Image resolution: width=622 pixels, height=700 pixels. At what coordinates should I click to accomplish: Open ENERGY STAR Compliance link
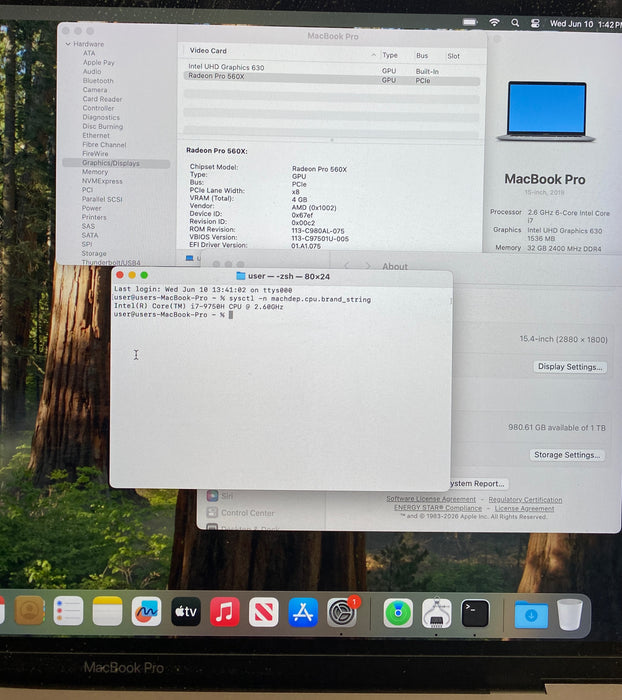pos(438,508)
